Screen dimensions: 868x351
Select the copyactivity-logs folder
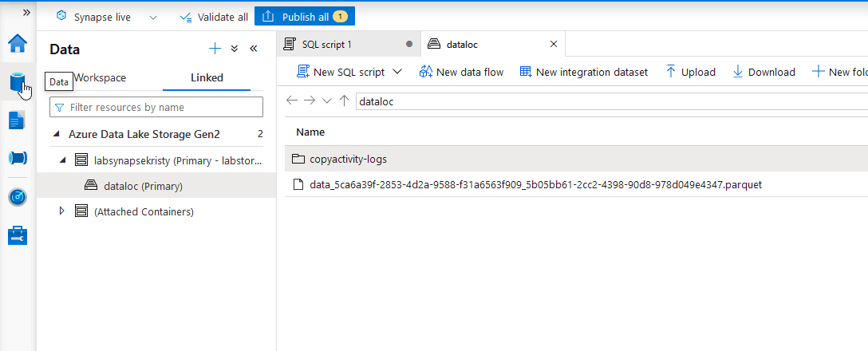point(348,159)
